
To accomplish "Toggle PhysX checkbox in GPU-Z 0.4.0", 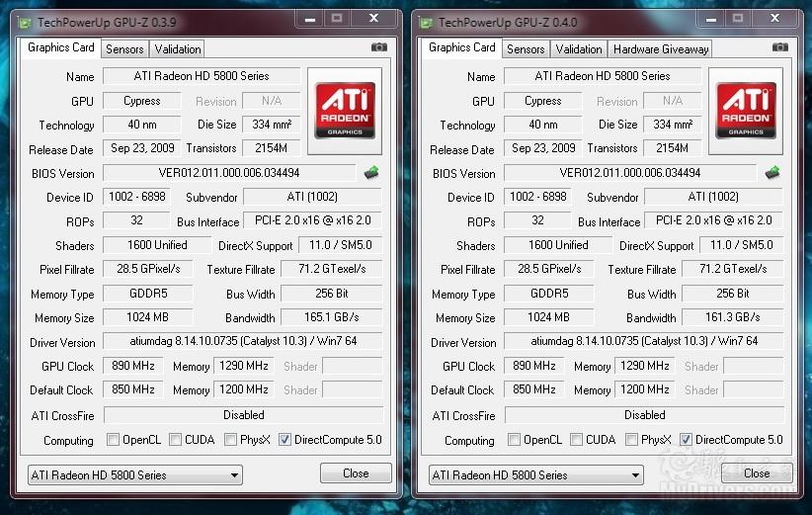I will tap(631, 440).
